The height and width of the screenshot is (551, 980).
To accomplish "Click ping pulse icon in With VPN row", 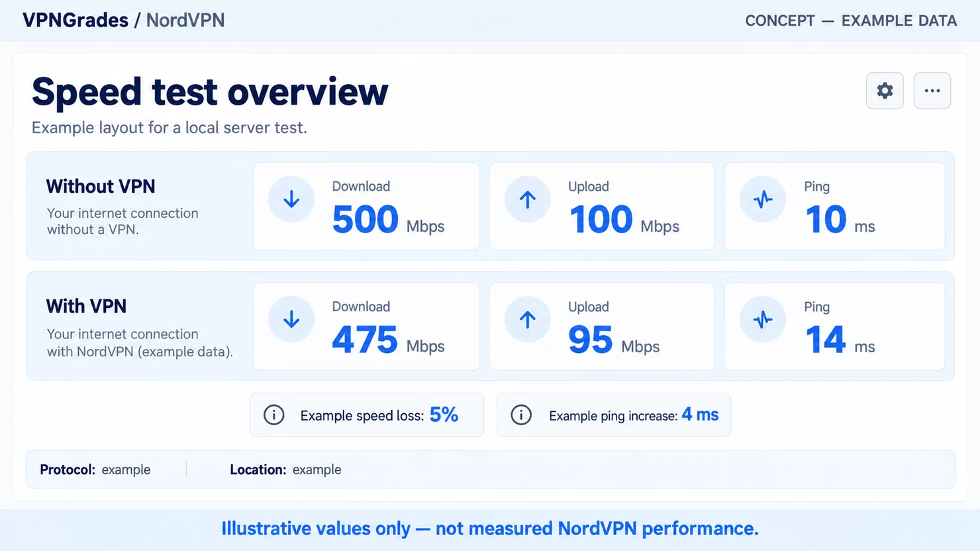I will 763,319.
